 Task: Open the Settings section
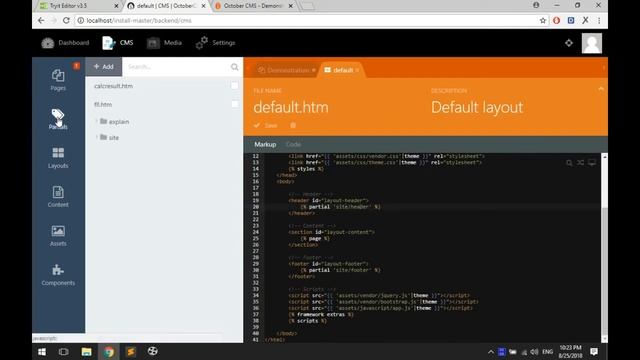215,43
